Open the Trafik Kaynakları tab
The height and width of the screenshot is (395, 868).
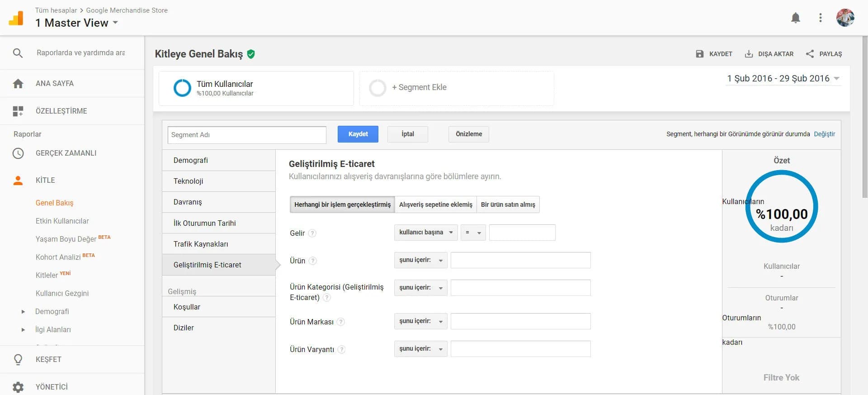[219, 244]
